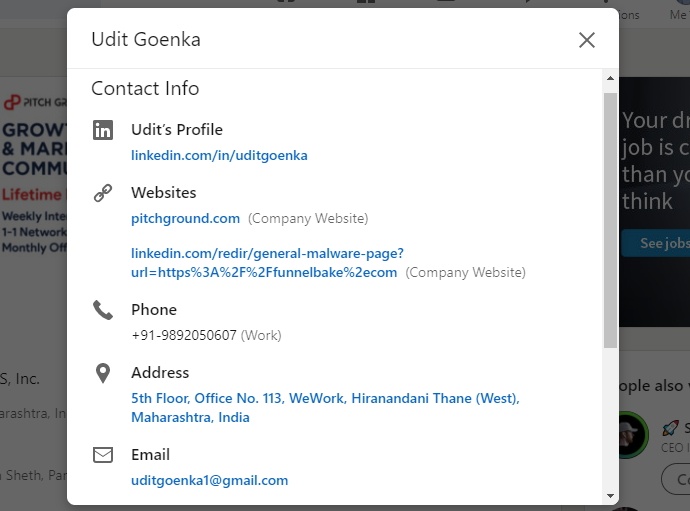
Task: Click the Email section label
Action: click(x=150, y=455)
